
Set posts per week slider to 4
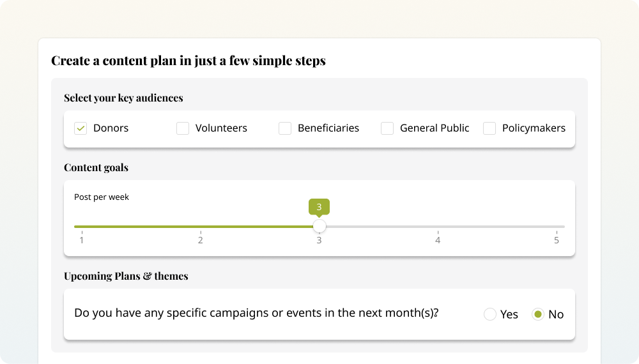coord(438,227)
